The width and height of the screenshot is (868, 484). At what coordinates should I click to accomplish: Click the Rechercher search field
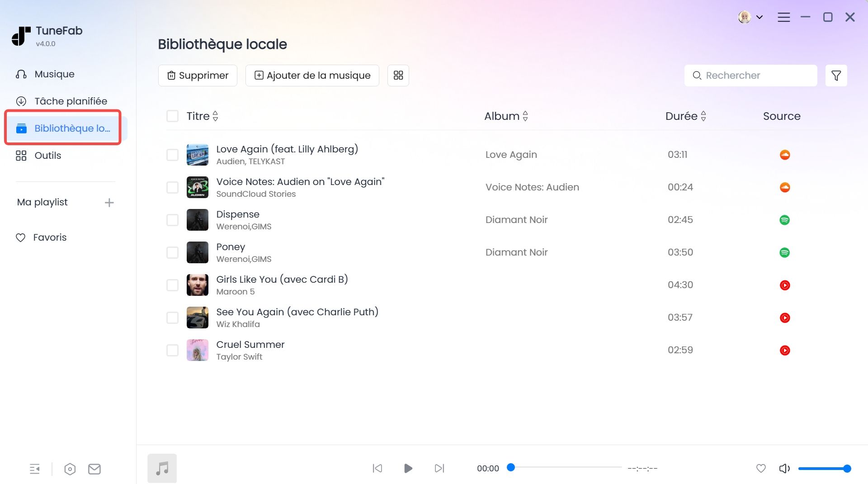coord(750,75)
